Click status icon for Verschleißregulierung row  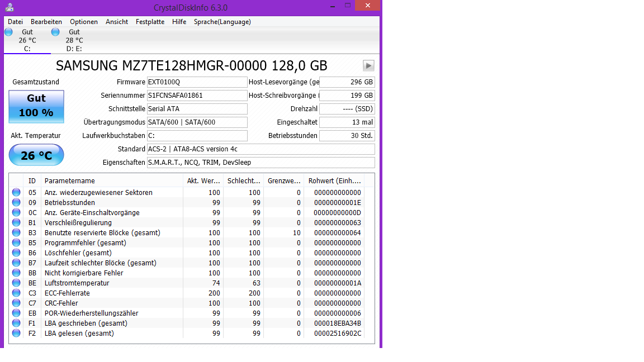coord(16,222)
